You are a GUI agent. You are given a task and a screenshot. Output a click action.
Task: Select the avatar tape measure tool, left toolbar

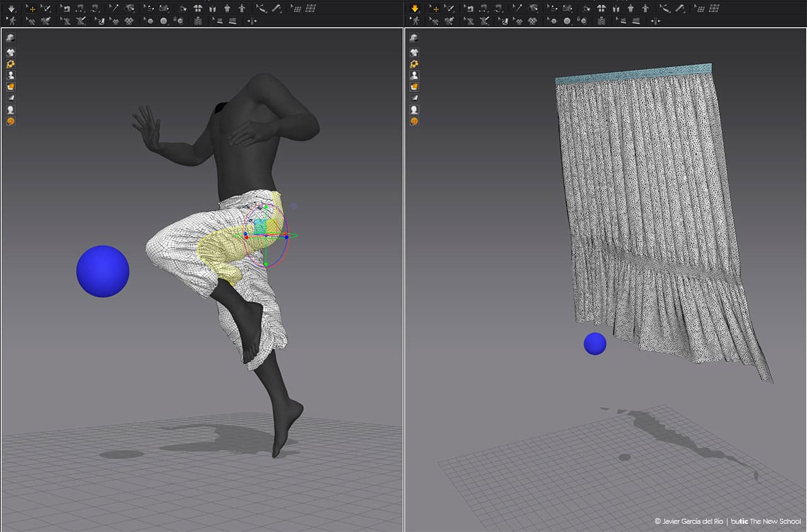click(260, 9)
